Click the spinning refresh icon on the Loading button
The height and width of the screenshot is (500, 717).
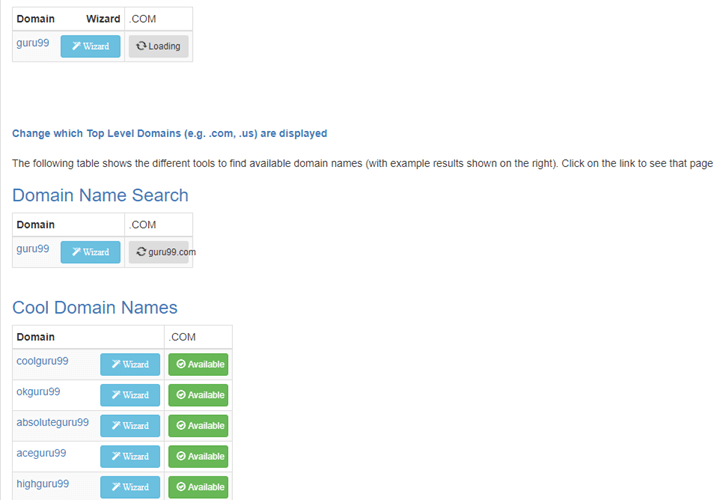click(141, 46)
